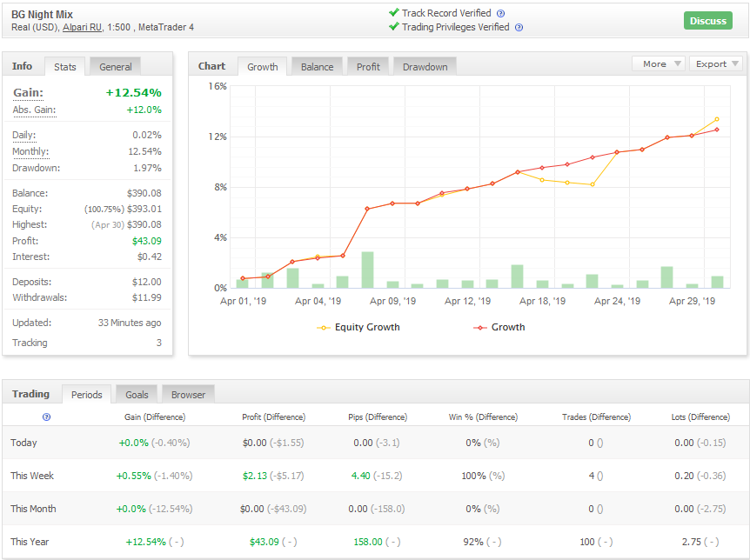Click the Today row label
Image resolution: width=750 pixels, height=560 pixels.
(x=23, y=443)
